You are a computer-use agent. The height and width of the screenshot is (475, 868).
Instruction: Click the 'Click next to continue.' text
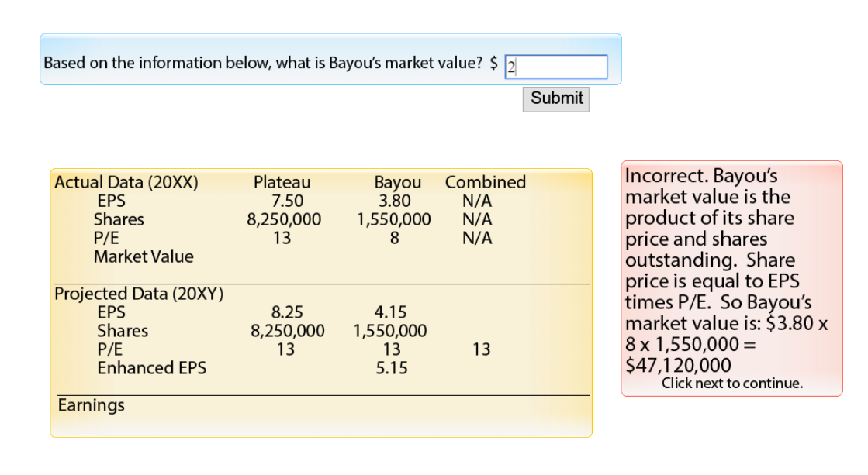point(731,384)
